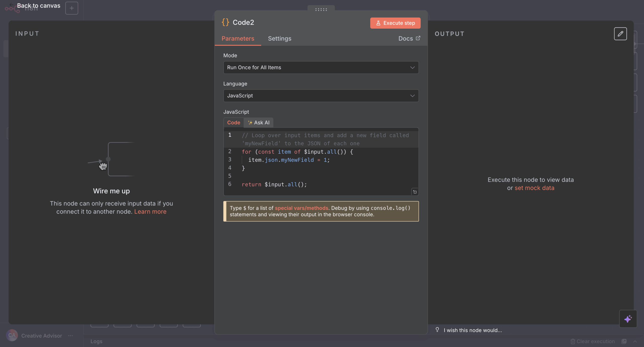644x347 pixels.
Task: Open the Docs external link
Action: pyautogui.click(x=409, y=39)
